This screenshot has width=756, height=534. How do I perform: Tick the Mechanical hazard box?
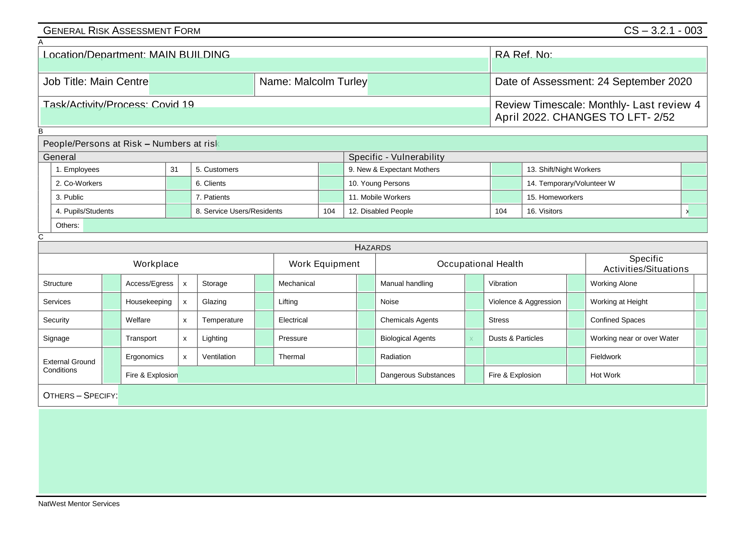pos(366,283)
